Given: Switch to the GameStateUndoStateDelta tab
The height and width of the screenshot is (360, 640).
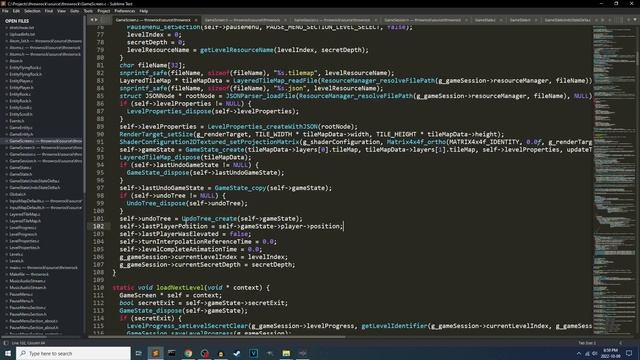Looking at the screenshot, I should pyautogui.click(x=567, y=20).
